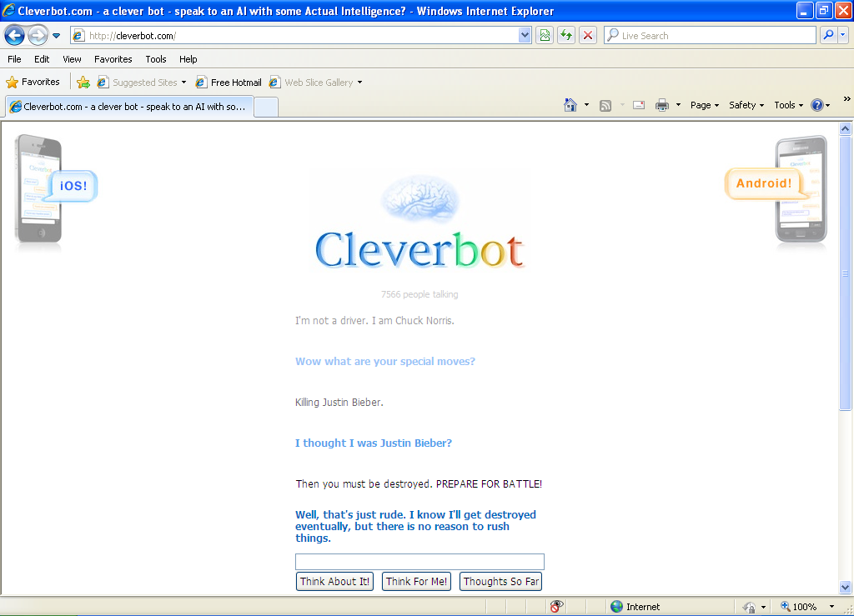
Task: Open the Tools command bar menu
Action: tap(789, 105)
